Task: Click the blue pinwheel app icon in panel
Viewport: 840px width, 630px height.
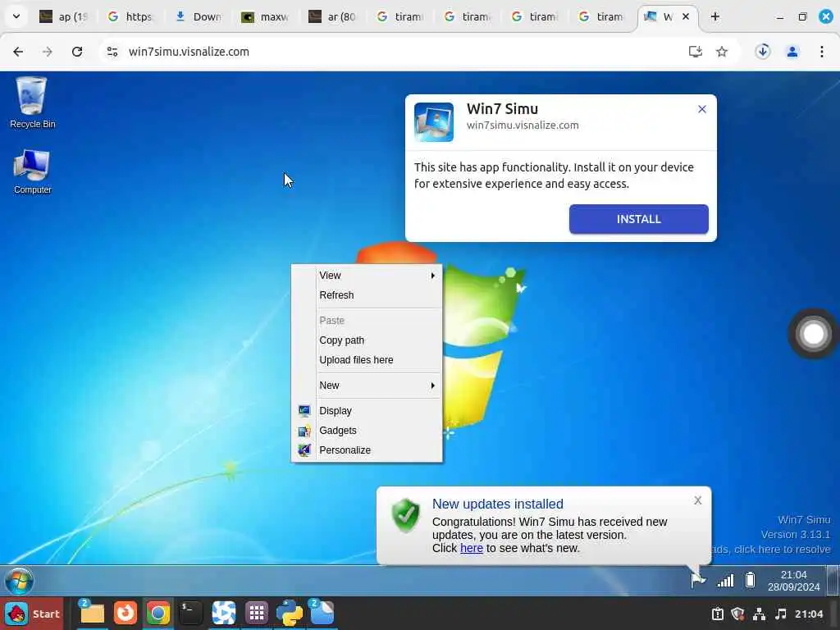Action: [x=223, y=613]
